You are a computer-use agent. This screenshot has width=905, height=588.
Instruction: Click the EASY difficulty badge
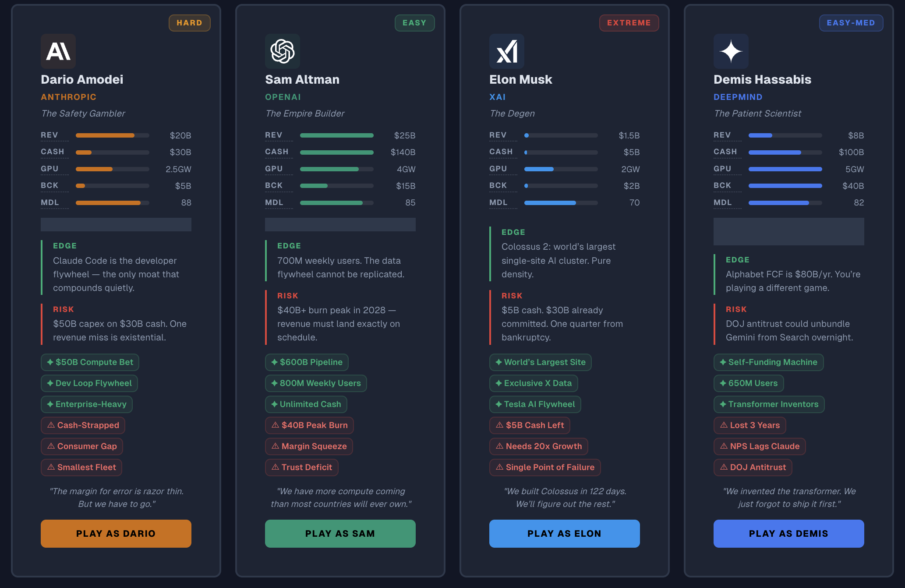click(414, 23)
